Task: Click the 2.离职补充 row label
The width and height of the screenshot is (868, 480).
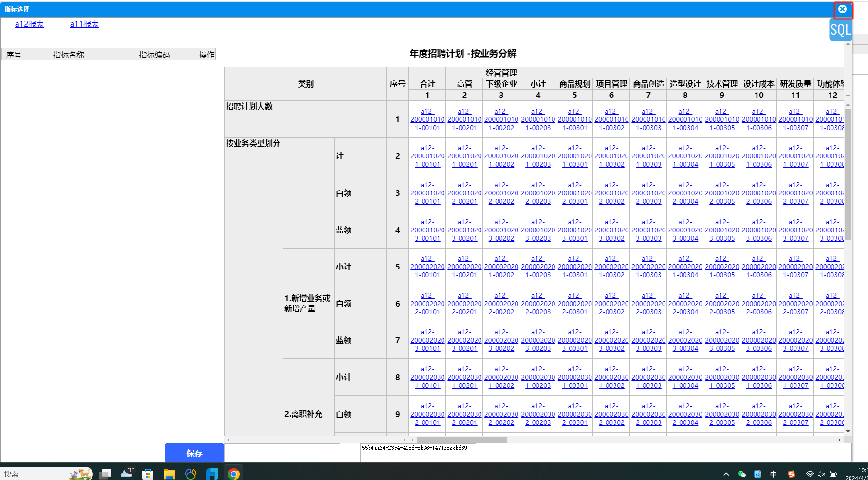Action: 303,414
